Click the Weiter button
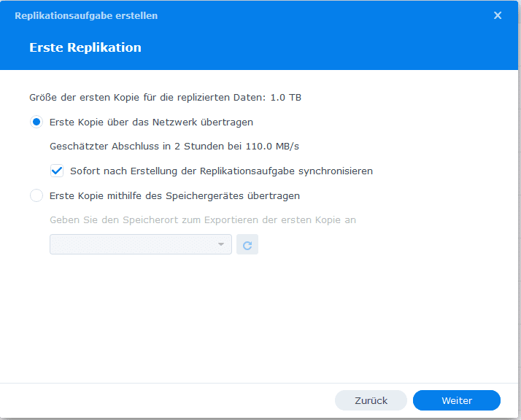This screenshot has height=420, width=521. coord(457,400)
